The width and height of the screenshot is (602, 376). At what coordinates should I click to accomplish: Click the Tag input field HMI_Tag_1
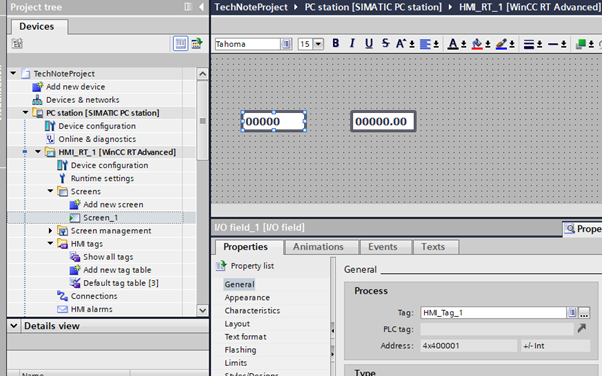(494, 313)
